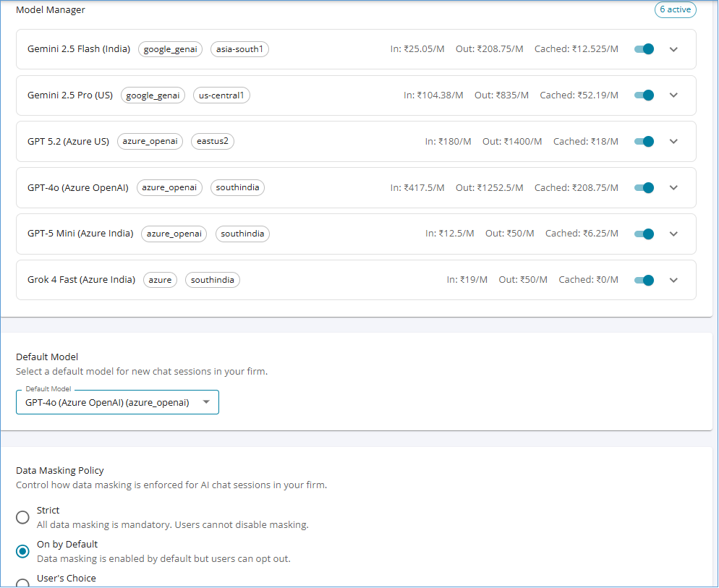Image resolution: width=719 pixels, height=588 pixels.
Task: Click google_genai tag on Gemini Pro row
Action: [x=153, y=95]
